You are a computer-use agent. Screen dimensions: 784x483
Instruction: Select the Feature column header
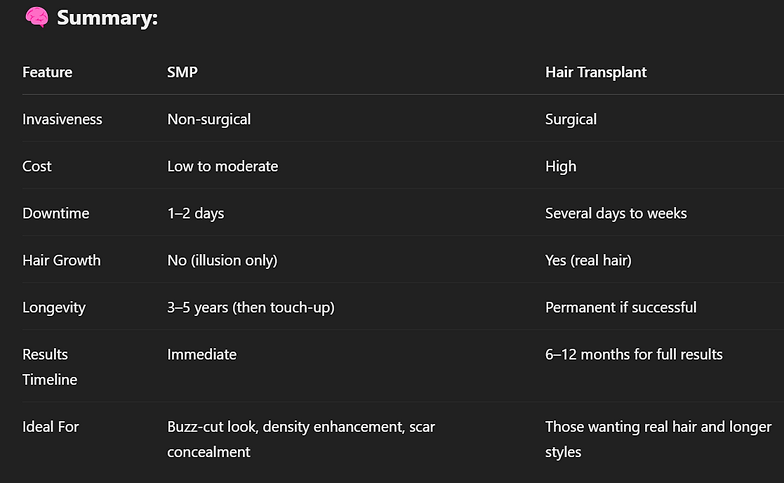pos(48,72)
